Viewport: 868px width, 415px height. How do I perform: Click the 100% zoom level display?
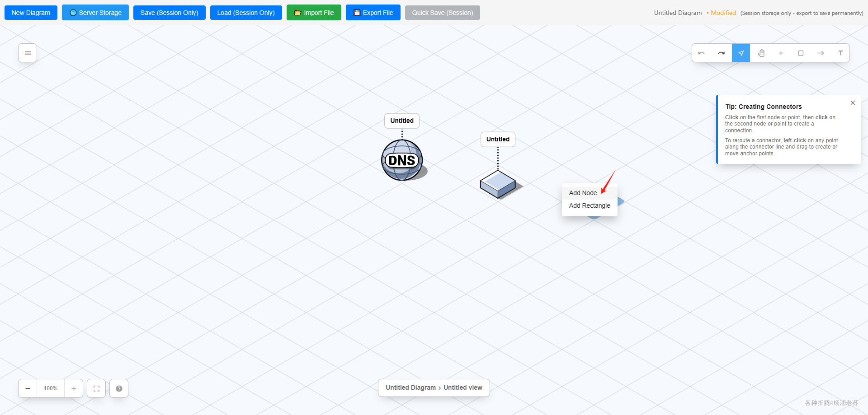tap(51, 388)
